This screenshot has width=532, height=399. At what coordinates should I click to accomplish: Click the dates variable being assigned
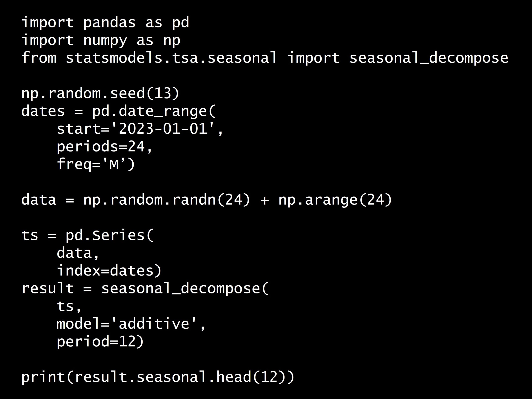43,111
